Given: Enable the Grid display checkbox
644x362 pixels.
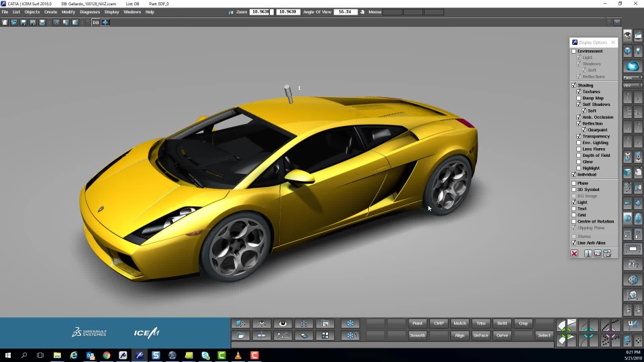Looking at the screenshot, I should tap(574, 215).
